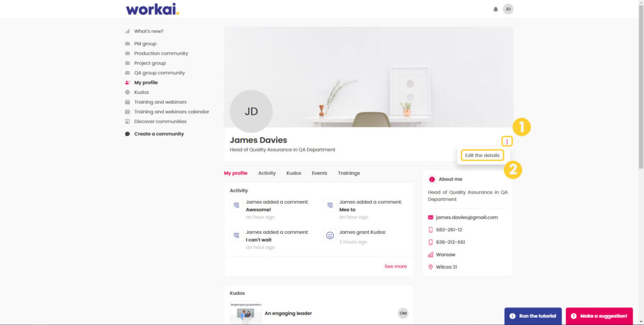Viewport: 644px width, 325px height.
Task: Open PM group link
Action: coord(145,43)
